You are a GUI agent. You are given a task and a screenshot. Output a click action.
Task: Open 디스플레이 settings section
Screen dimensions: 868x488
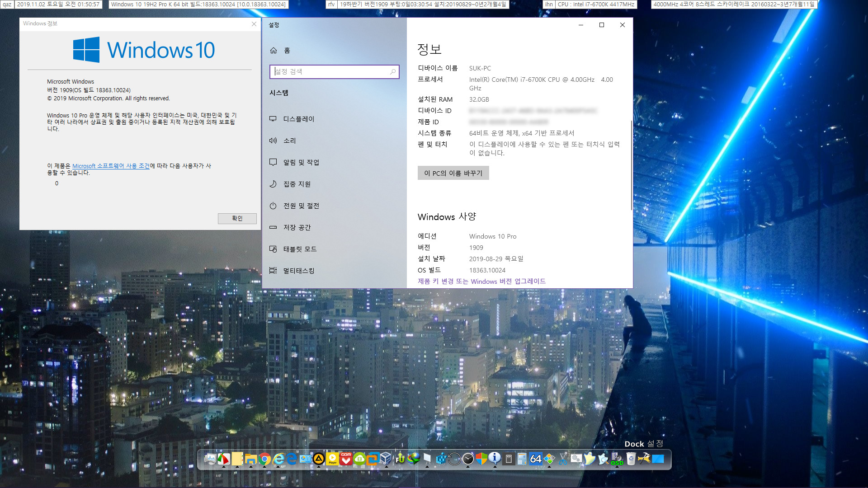point(299,118)
